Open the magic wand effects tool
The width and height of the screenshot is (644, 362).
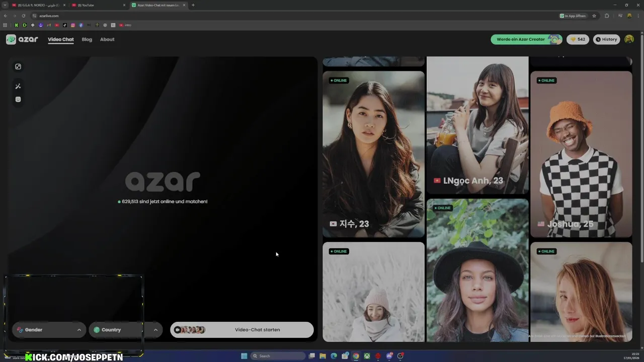point(18,86)
